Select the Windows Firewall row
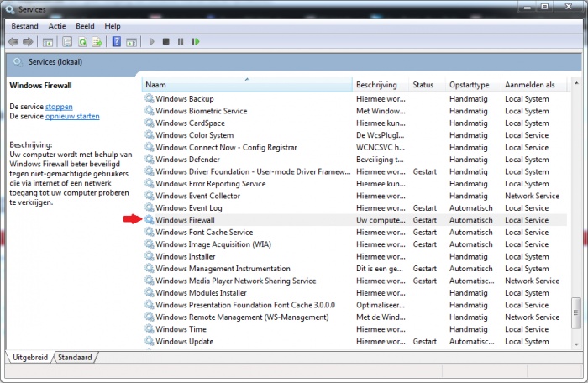Viewport: 588px width, 383px height. (354, 220)
